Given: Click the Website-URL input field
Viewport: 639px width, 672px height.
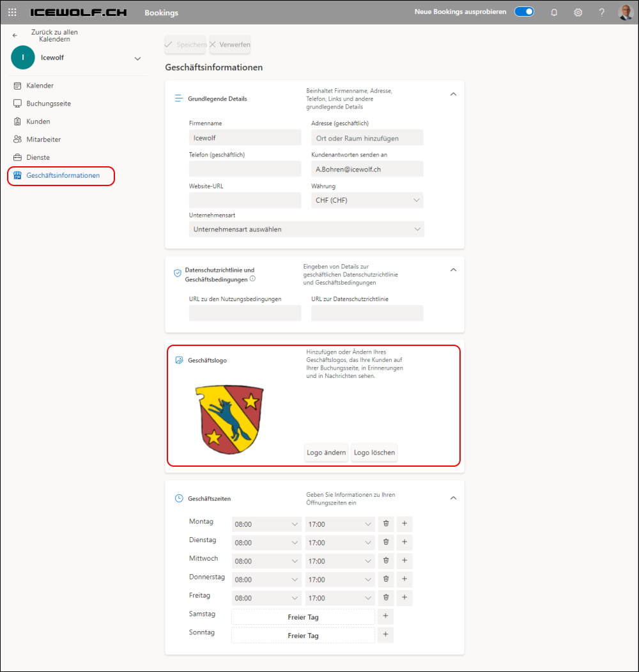Looking at the screenshot, I should [x=245, y=200].
